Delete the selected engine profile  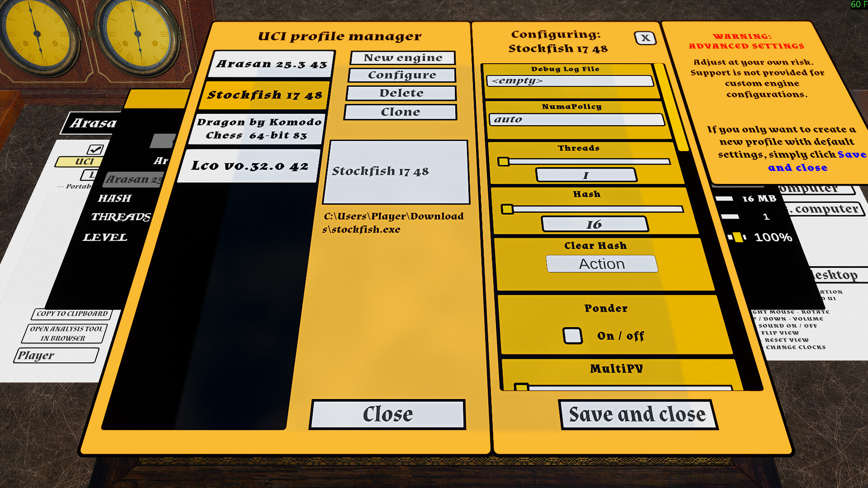point(401,93)
